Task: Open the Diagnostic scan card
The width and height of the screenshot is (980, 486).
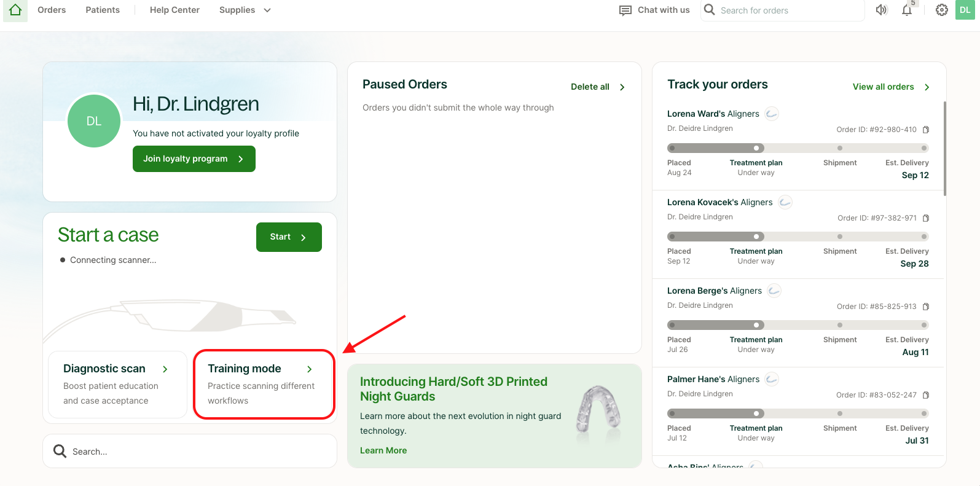Action: (117, 385)
